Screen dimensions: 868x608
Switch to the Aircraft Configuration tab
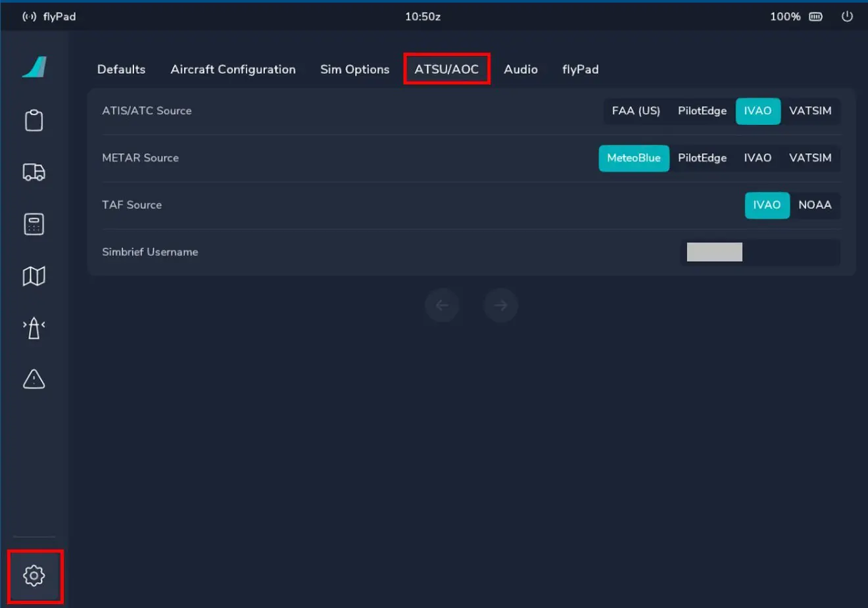pos(233,69)
